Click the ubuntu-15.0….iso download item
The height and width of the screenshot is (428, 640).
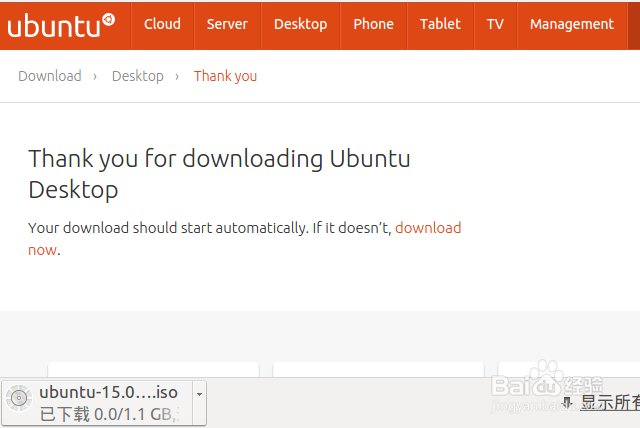(108, 393)
